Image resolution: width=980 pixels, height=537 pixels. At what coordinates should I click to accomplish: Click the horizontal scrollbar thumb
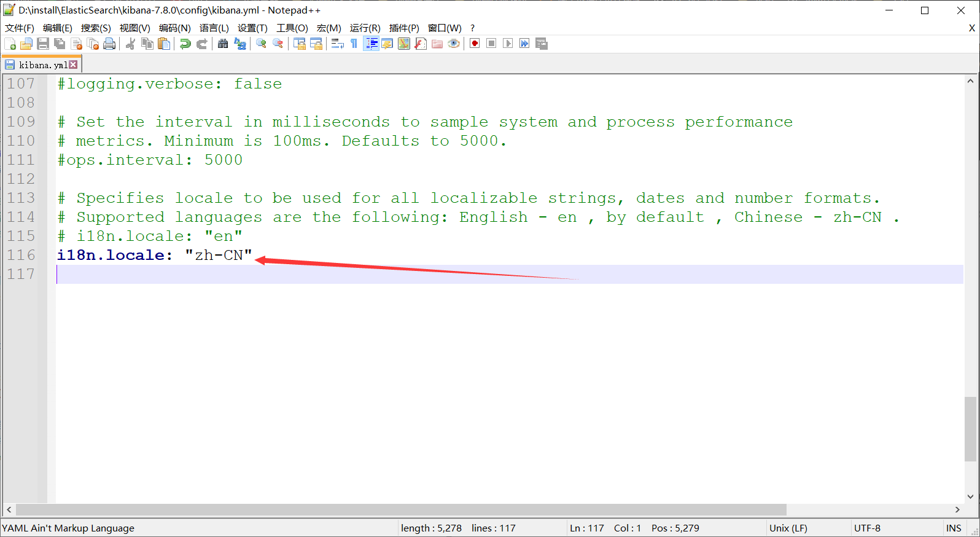click(x=401, y=510)
